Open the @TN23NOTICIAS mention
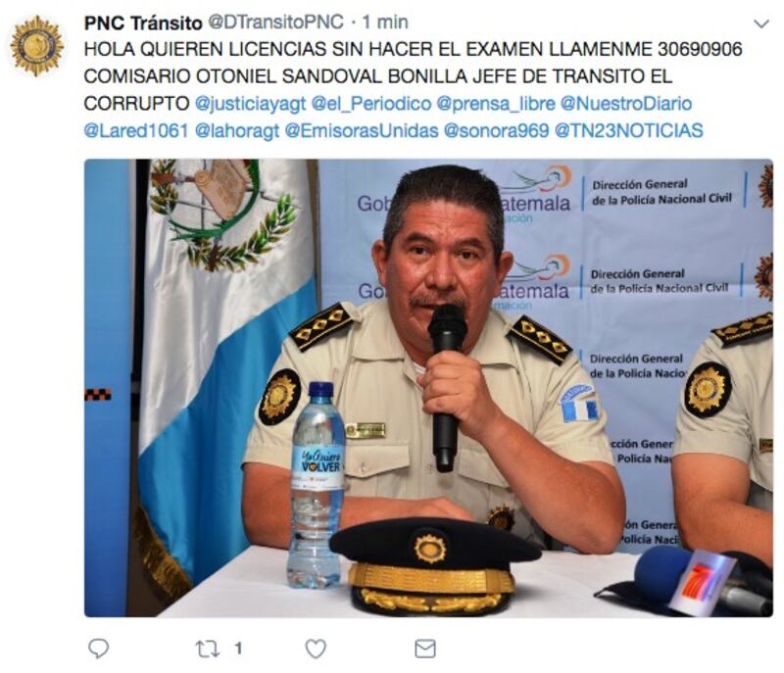Screen dimensions: 784x673 [628, 130]
